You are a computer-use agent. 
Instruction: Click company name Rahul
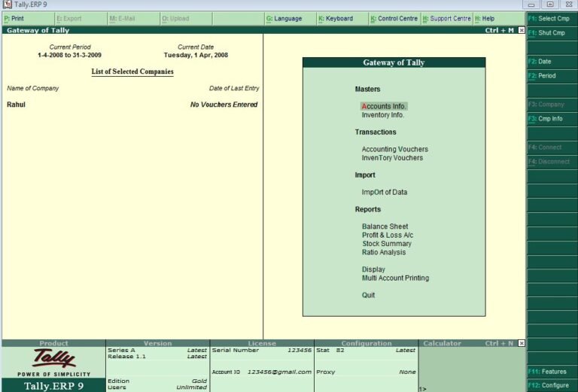click(16, 105)
